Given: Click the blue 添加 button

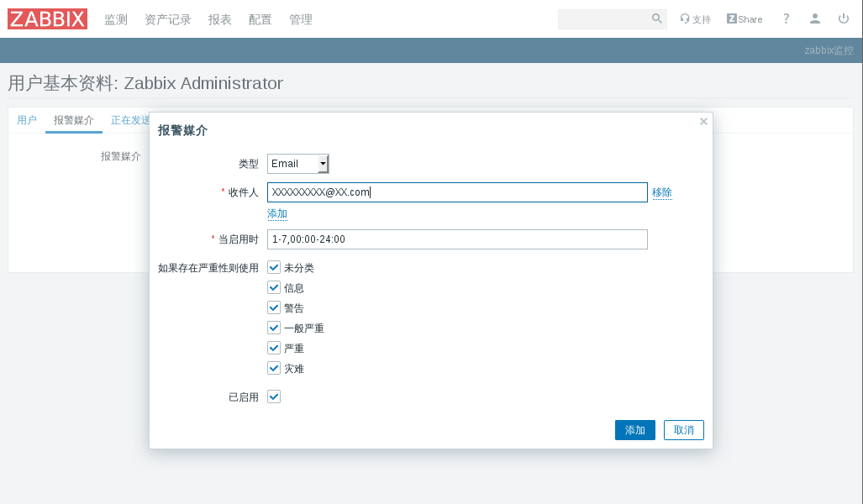Looking at the screenshot, I should click(635, 430).
